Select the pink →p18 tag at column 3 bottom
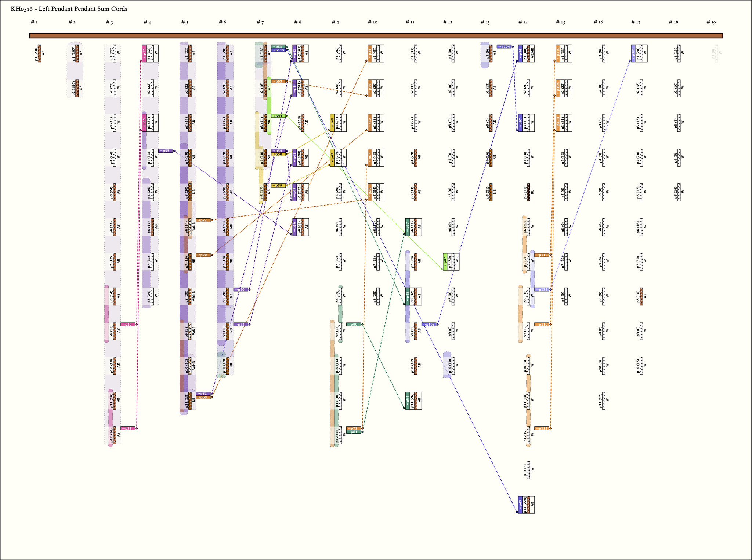The image size is (752, 560). (128, 428)
